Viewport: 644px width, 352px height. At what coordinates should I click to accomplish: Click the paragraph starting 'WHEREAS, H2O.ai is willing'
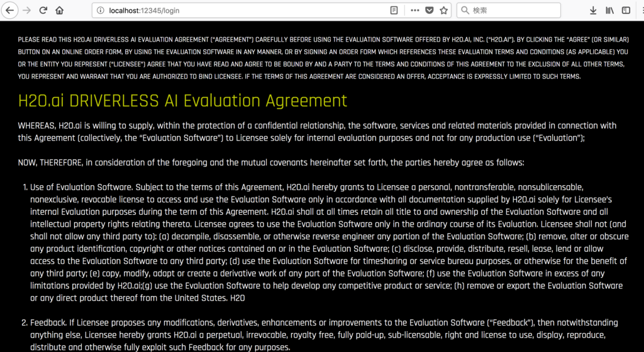(x=317, y=132)
